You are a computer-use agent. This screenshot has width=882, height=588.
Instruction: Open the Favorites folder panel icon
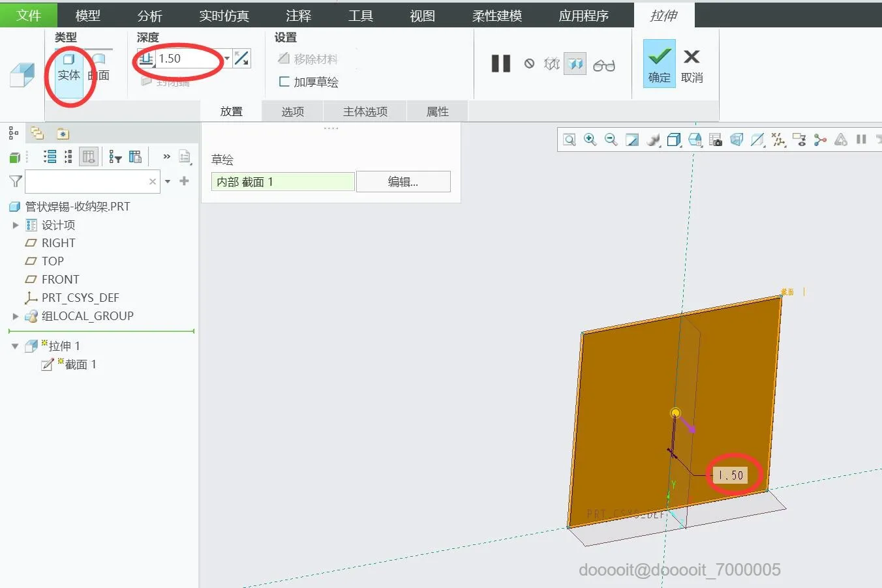63,134
